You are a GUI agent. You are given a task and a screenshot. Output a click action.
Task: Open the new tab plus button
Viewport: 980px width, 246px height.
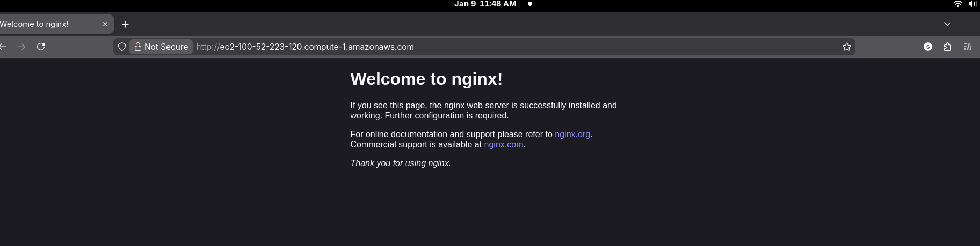(x=126, y=25)
